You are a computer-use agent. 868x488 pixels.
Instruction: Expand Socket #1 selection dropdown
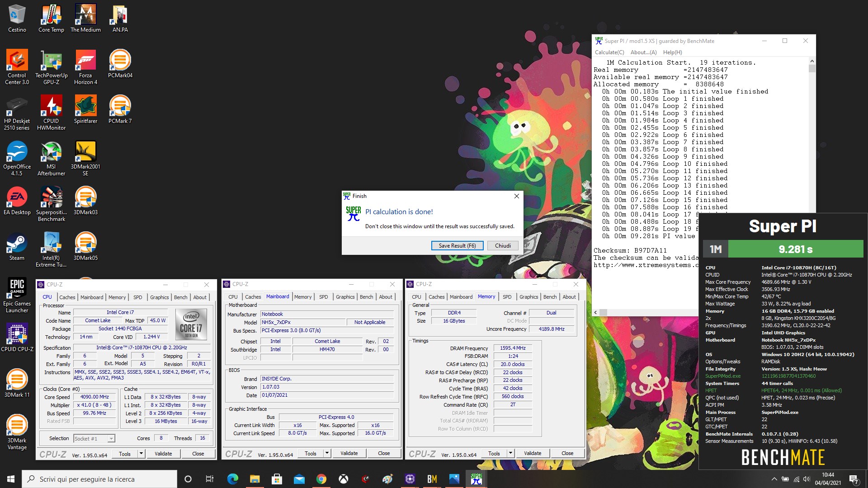tap(111, 438)
